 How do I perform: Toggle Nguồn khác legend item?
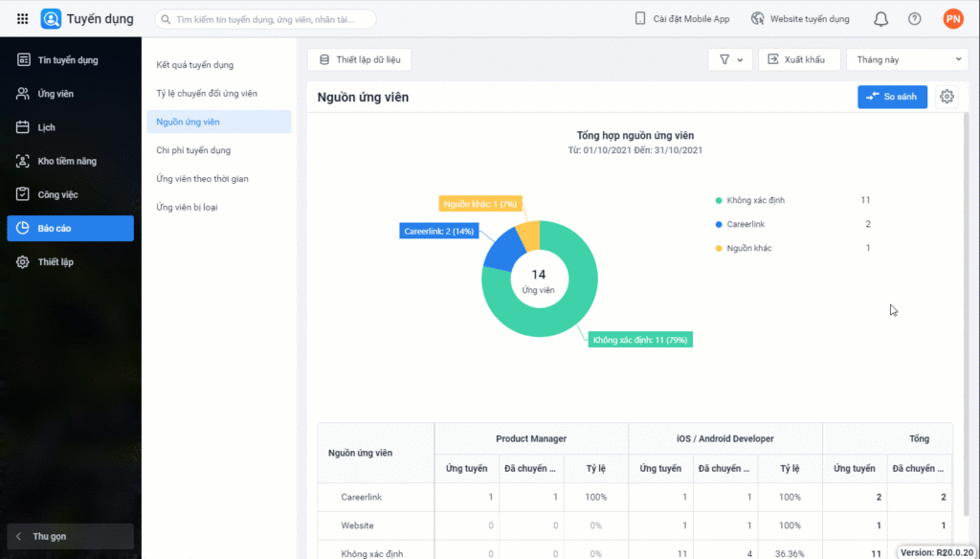click(x=748, y=248)
